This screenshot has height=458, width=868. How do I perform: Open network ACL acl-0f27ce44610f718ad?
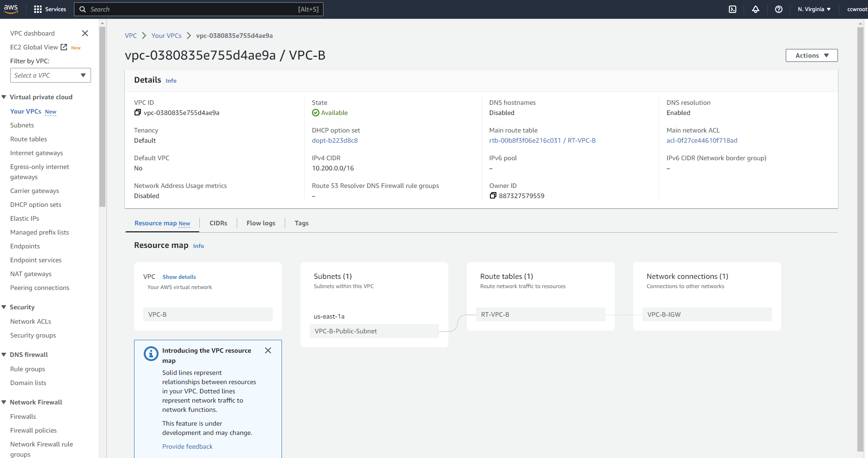pyautogui.click(x=702, y=140)
